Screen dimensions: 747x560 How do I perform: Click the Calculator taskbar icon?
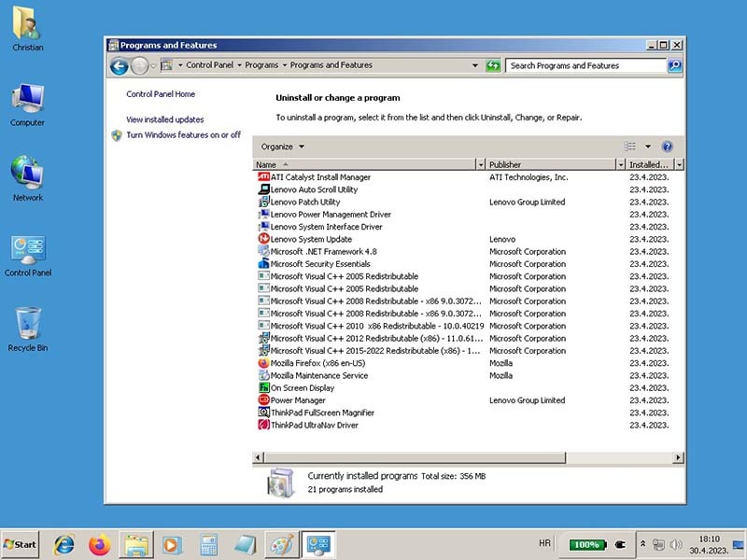point(208,544)
